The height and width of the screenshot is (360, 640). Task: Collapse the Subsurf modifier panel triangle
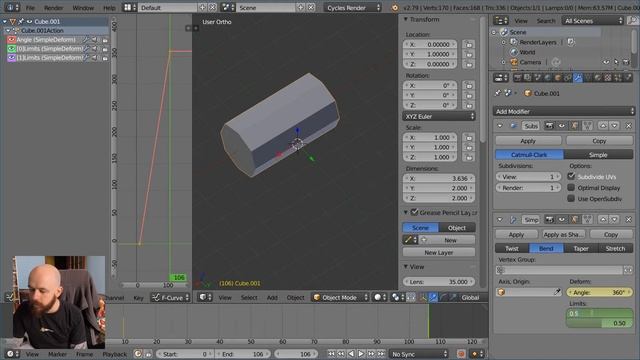coord(500,126)
